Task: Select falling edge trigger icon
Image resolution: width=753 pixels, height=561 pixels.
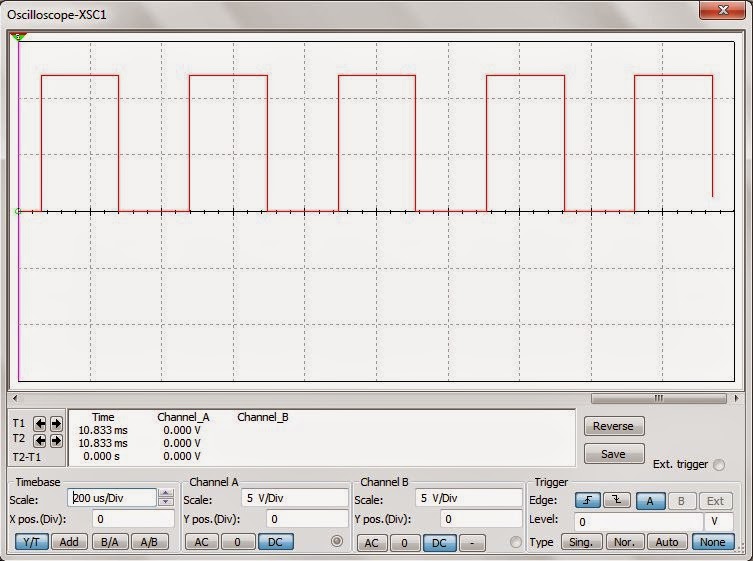Action: pos(615,501)
